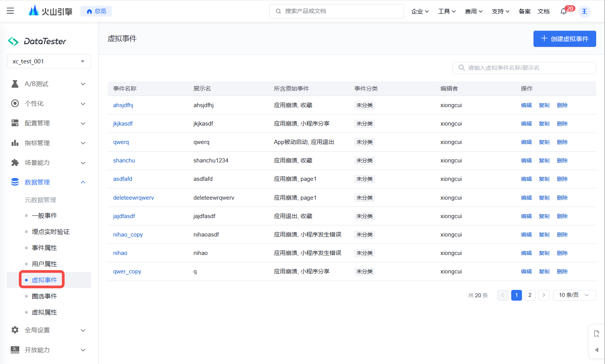
Task: Expand the A/B测试 menu chevron
Action: tap(83, 84)
